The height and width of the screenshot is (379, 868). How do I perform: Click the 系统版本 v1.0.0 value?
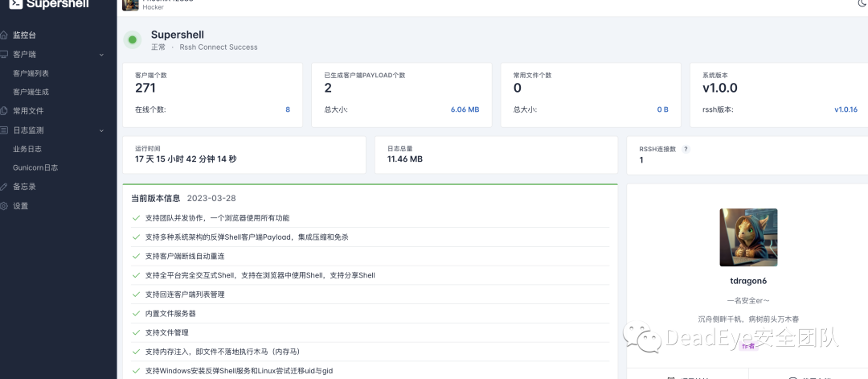[x=720, y=88]
